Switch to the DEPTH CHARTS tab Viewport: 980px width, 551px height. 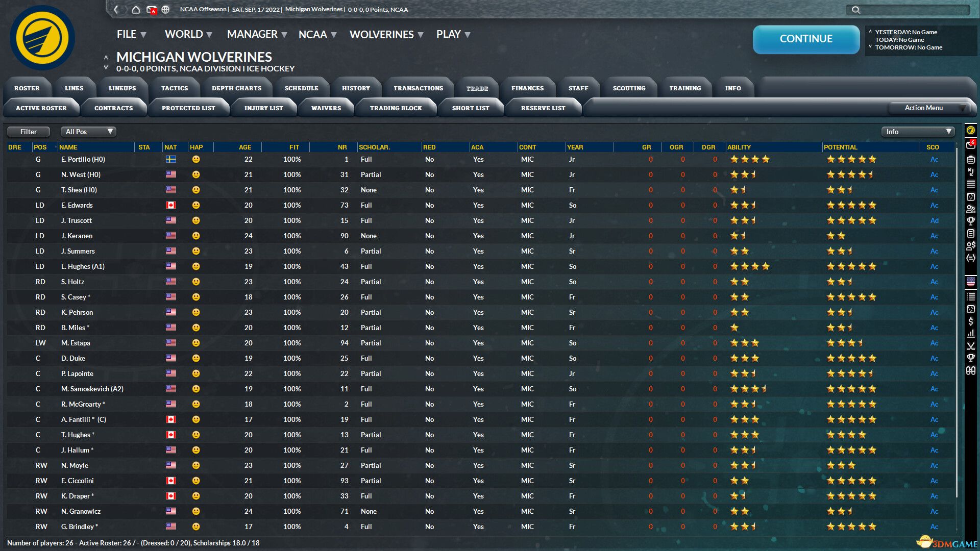click(236, 88)
